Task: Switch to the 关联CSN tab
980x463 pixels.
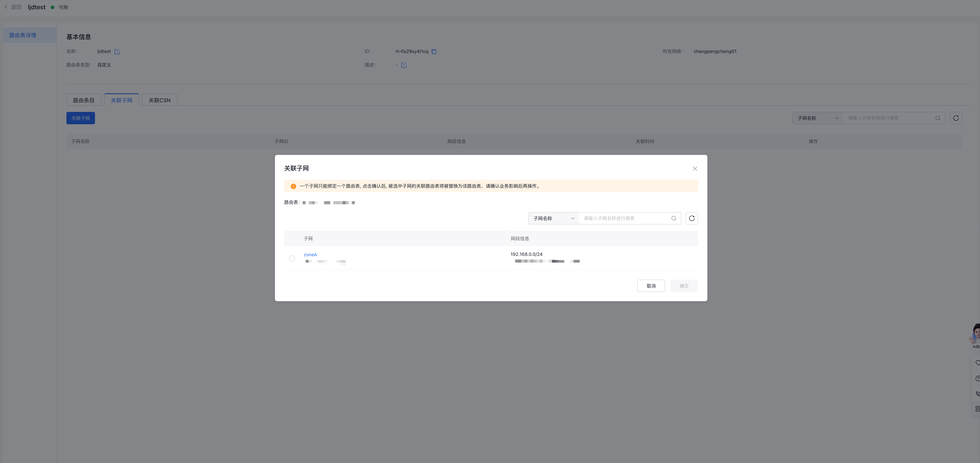Action: click(x=159, y=100)
